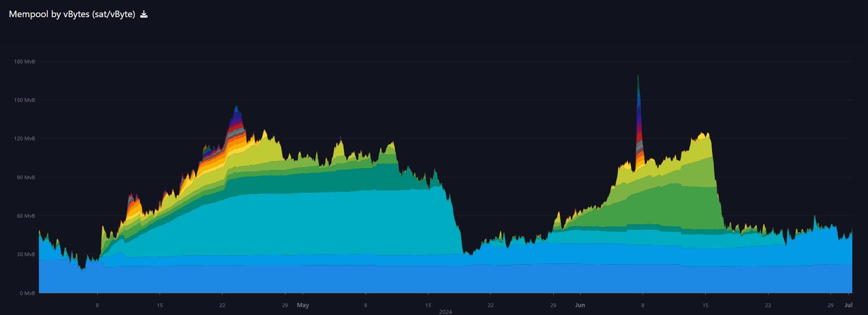Click the 2024 year label below the axis
Screen dimensions: 868x315
point(445,312)
